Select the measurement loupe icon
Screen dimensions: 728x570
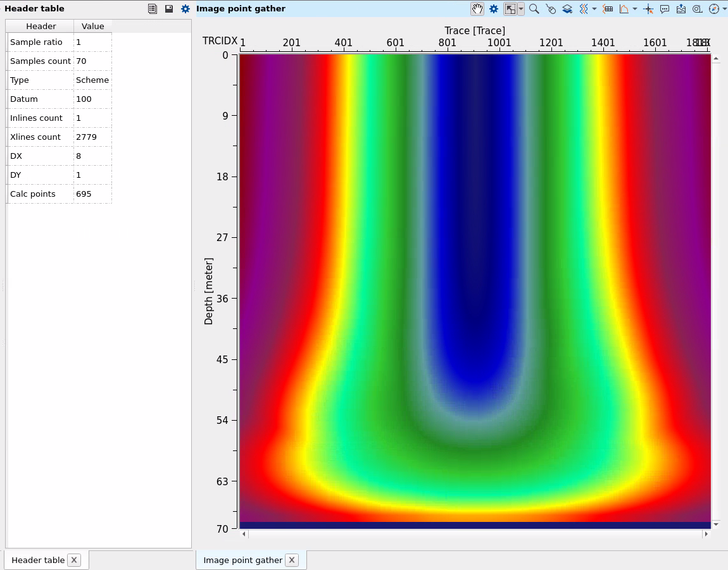(697, 9)
